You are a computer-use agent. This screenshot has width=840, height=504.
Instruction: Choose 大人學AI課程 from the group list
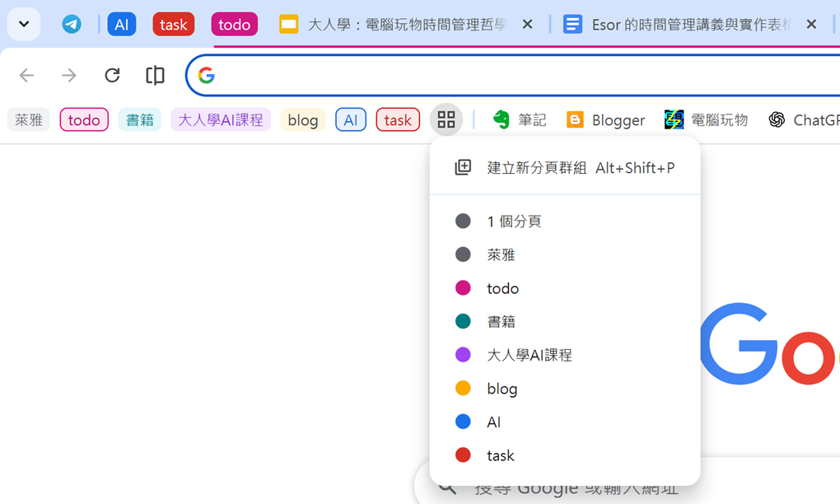(x=529, y=355)
